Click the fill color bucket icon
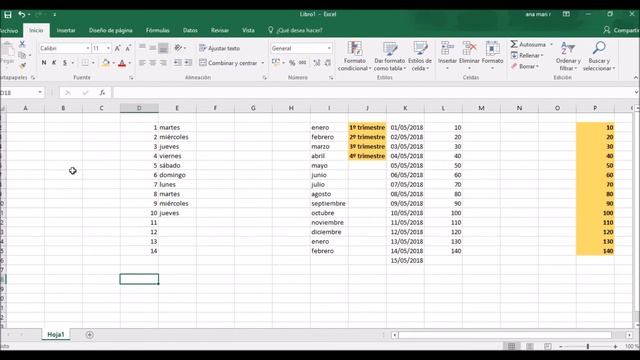Image resolution: width=640 pixels, height=360 pixels. 106,62
